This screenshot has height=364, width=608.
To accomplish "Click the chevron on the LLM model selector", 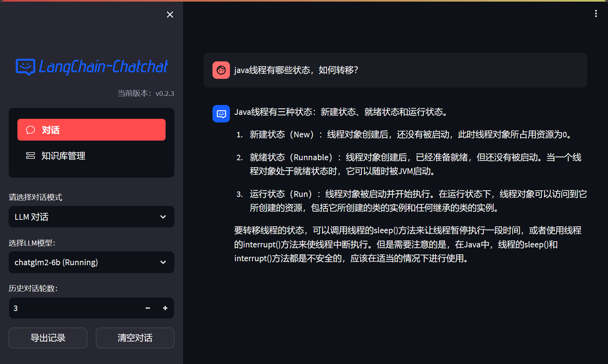I will pyautogui.click(x=163, y=262).
